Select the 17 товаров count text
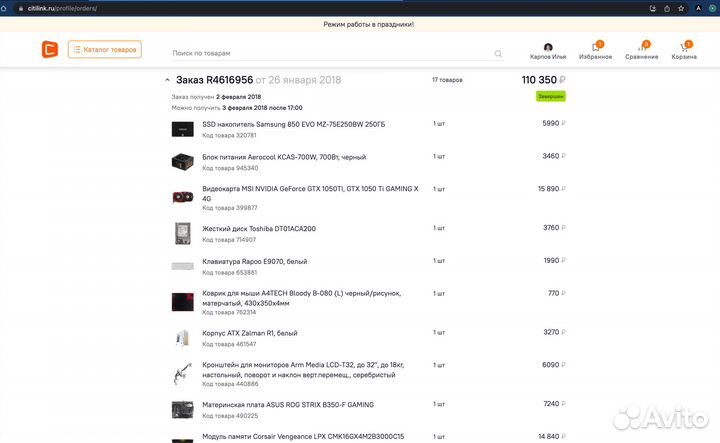The height and width of the screenshot is (443, 720). tap(447, 80)
